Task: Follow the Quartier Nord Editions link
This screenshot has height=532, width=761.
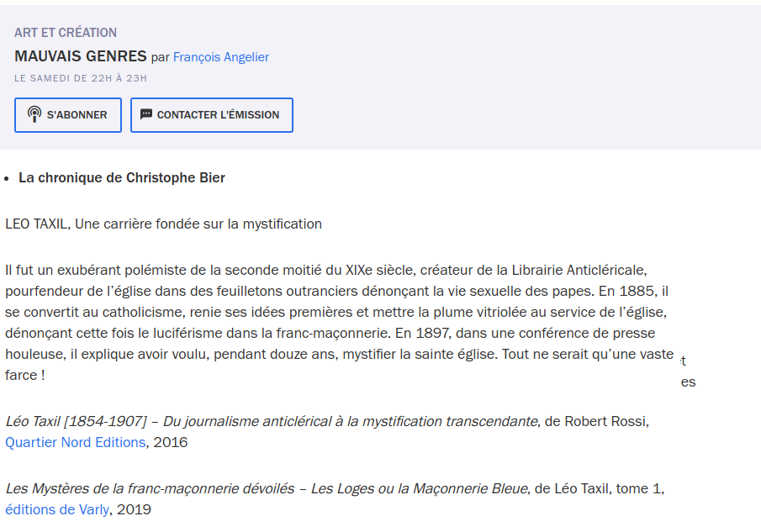Action: pos(75,442)
